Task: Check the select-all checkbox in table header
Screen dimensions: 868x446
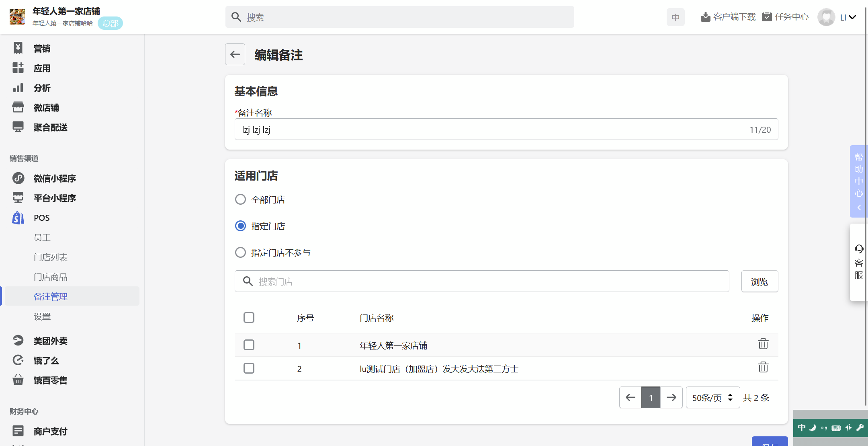Action: click(249, 318)
